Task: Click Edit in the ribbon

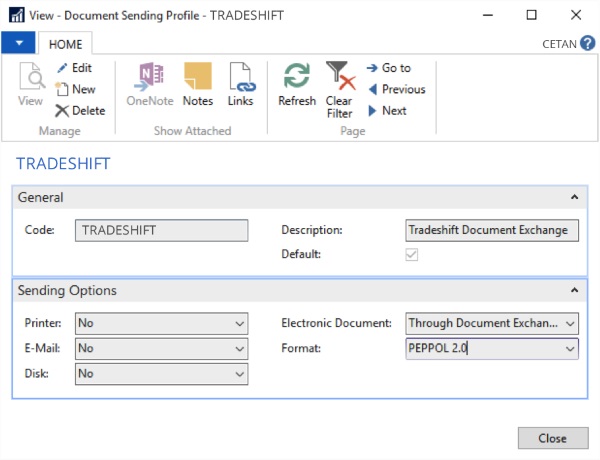Action: coord(75,68)
